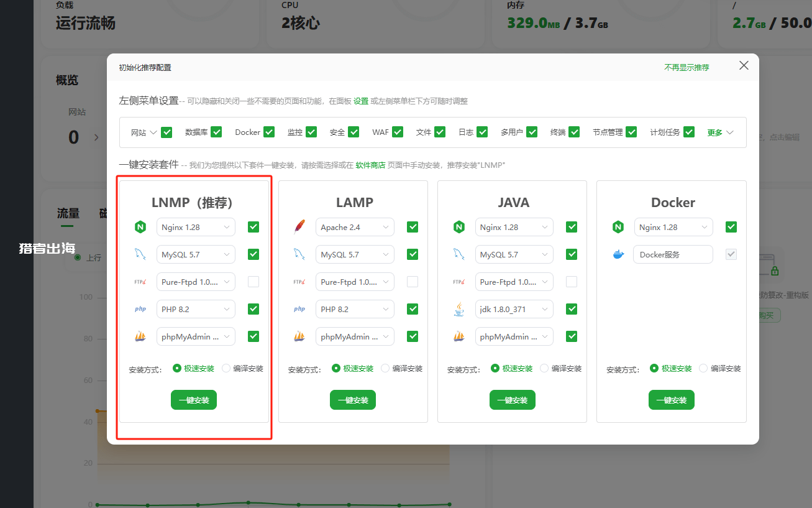Image resolution: width=812 pixels, height=508 pixels.
Task: Select 极速安装 radio in JAVA card
Action: click(x=495, y=368)
